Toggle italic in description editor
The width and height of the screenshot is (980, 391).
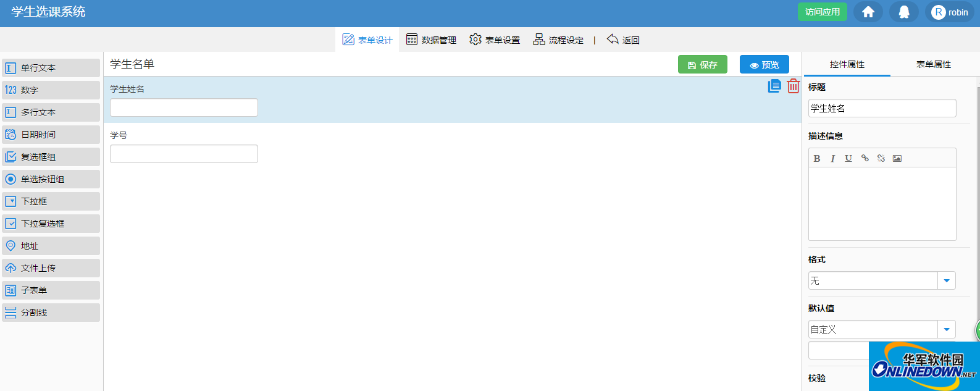(832, 159)
